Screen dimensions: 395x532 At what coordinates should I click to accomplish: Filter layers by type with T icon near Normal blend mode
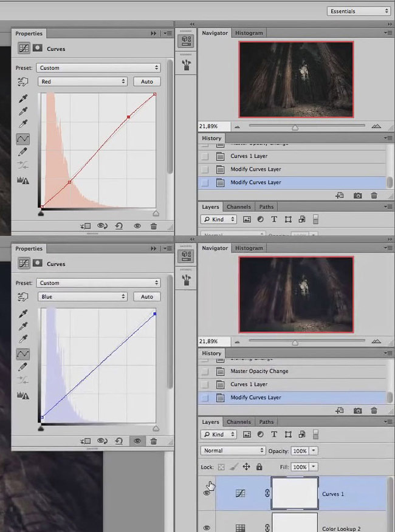tap(274, 434)
